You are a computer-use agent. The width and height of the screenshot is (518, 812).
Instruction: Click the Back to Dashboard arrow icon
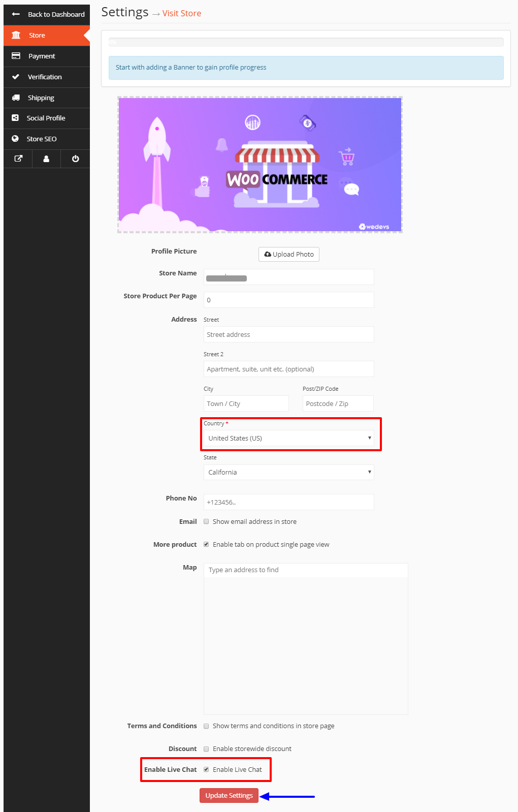[16, 14]
